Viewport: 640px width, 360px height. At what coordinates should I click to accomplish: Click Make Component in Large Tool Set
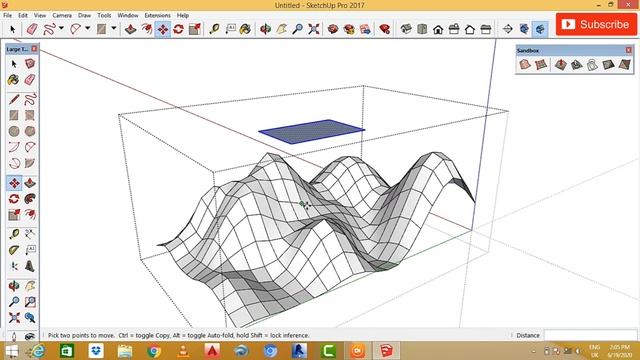(x=30, y=64)
